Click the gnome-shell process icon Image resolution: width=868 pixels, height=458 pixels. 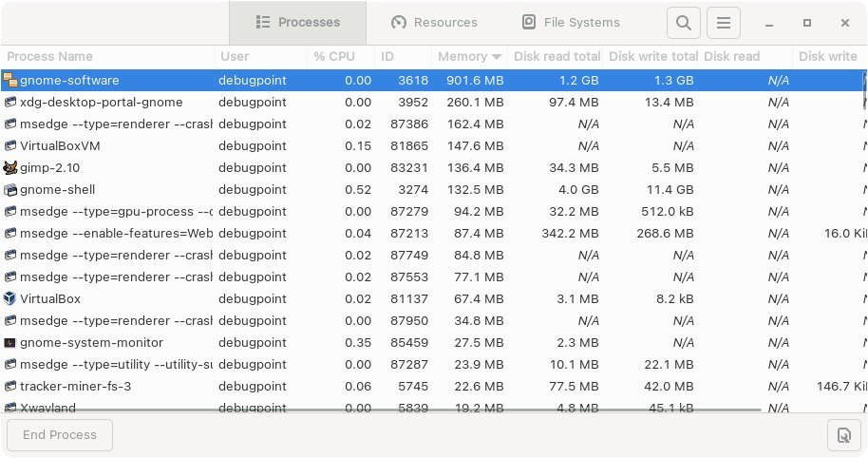[x=9, y=190]
